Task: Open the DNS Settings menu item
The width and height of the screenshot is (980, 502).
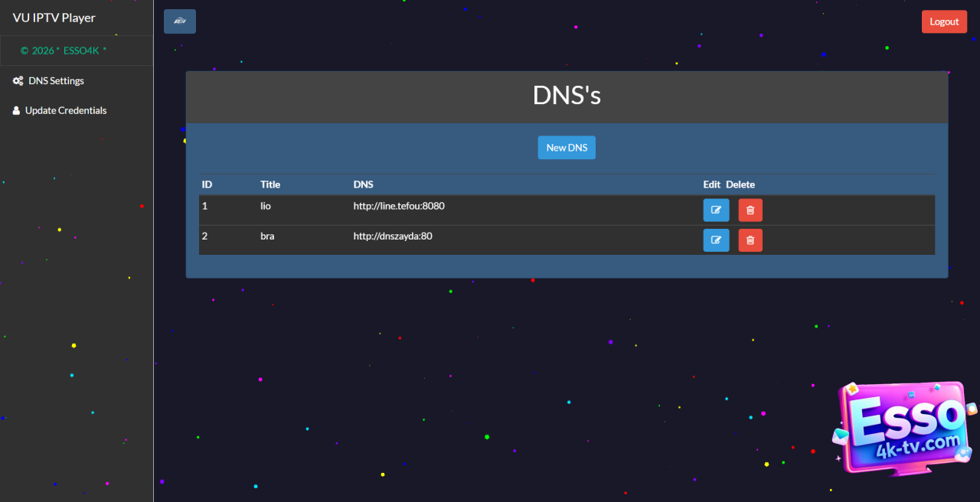Action: point(56,81)
